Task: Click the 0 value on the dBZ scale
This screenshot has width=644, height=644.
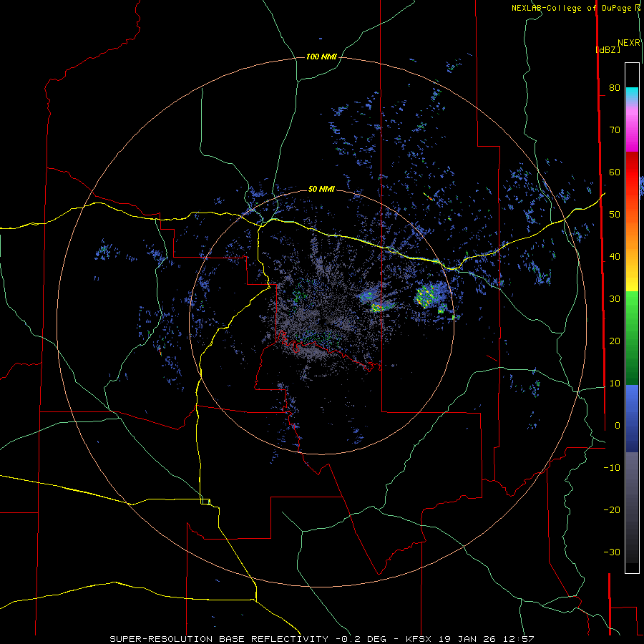Action: pyautogui.click(x=618, y=426)
